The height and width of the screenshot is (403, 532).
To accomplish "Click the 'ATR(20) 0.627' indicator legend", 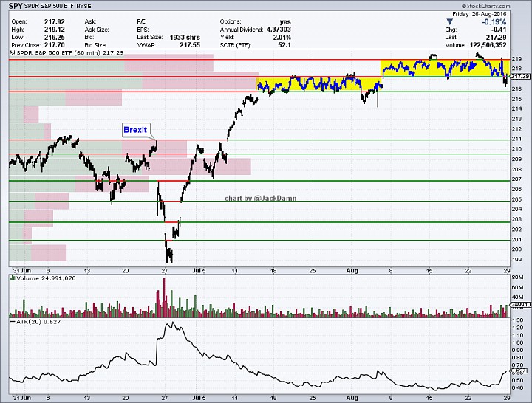I will [38, 322].
